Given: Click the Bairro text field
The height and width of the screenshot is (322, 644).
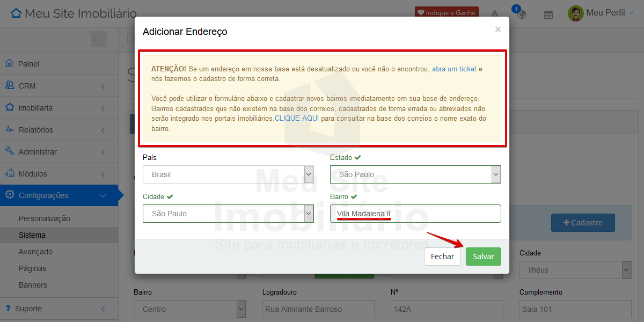Looking at the screenshot, I should [x=415, y=214].
